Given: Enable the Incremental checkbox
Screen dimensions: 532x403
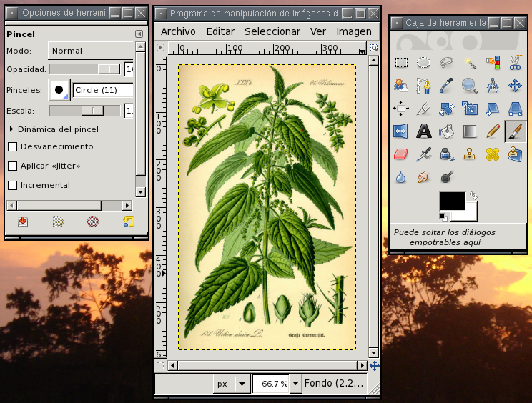Looking at the screenshot, I should pyautogui.click(x=13, y=185).
